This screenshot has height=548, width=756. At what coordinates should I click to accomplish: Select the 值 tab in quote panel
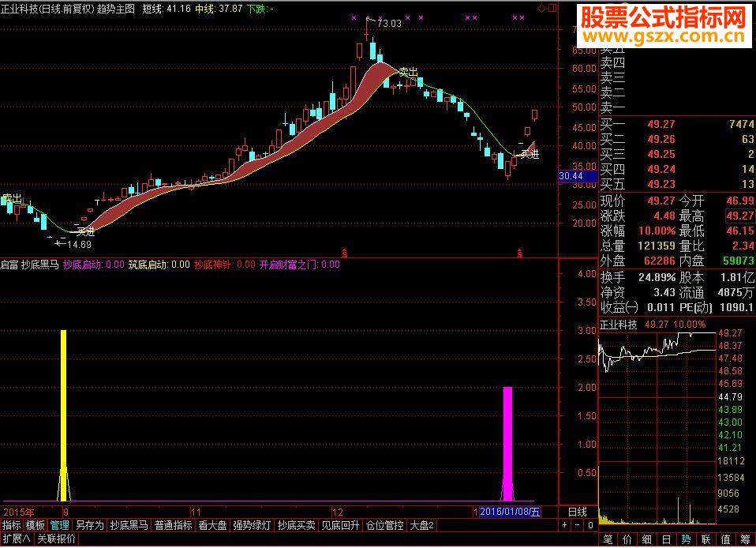tap(726, 539)
